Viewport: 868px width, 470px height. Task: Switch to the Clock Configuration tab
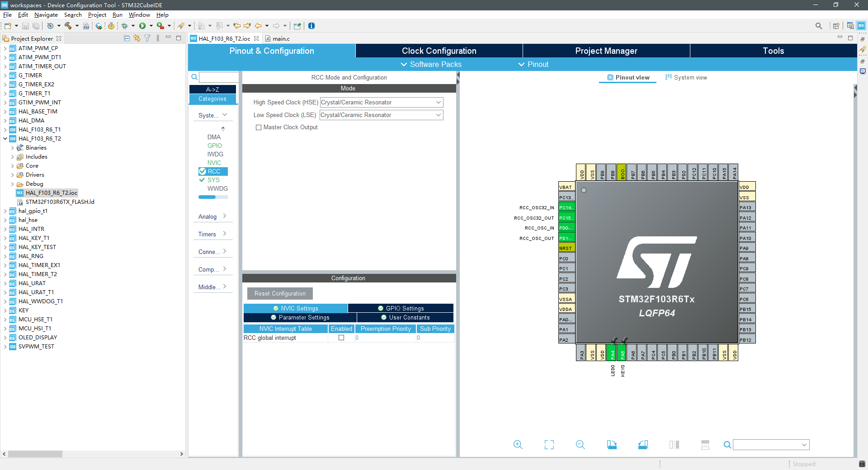click(439, 51)
